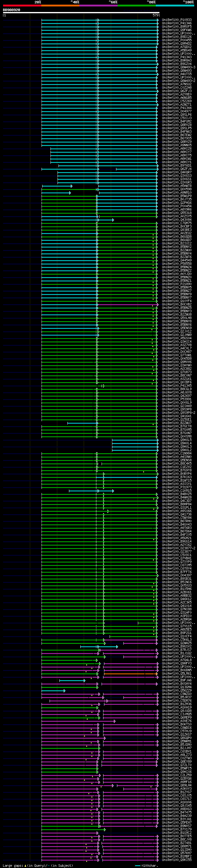Screen dimensions: 197x868
Task: Click the UniRef100_Q89LH4 label
Action: (x=177, y=785)
